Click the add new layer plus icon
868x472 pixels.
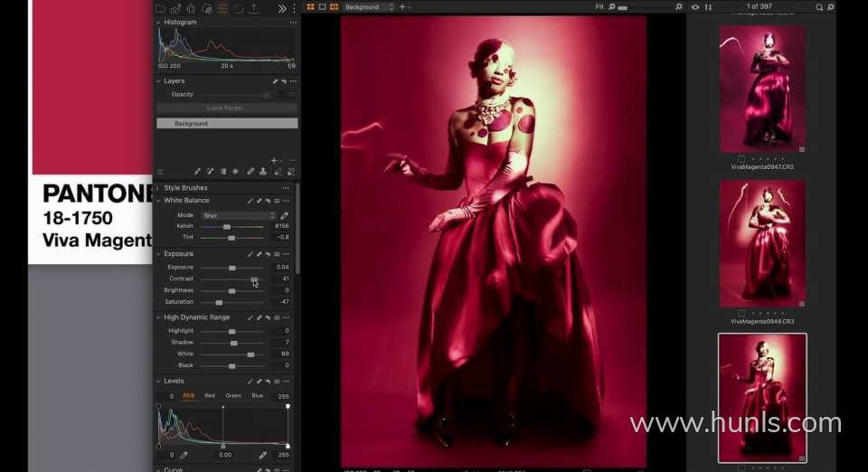274,160
